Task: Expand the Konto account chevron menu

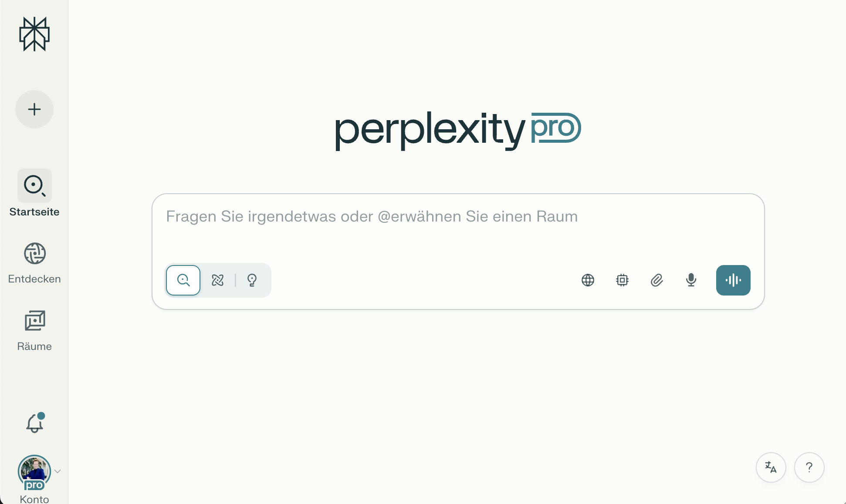Action: pyautogui.click(x=58, y=471)
